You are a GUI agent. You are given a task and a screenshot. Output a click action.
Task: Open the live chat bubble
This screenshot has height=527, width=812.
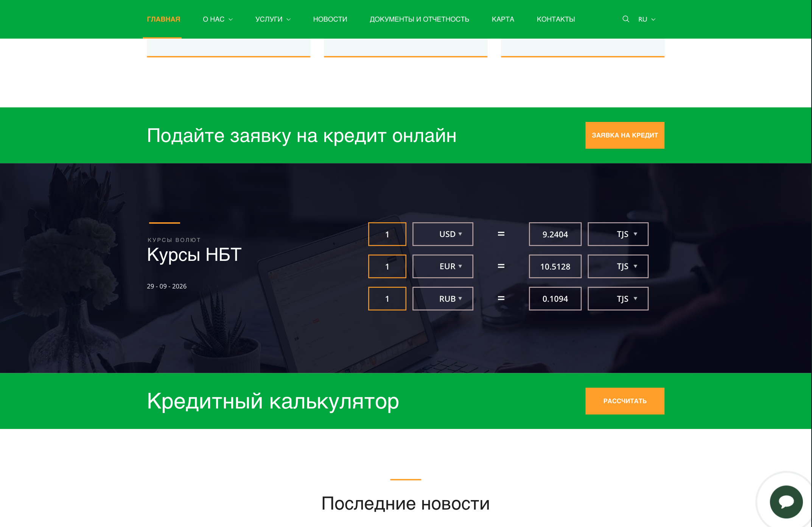tap(786, 502)
